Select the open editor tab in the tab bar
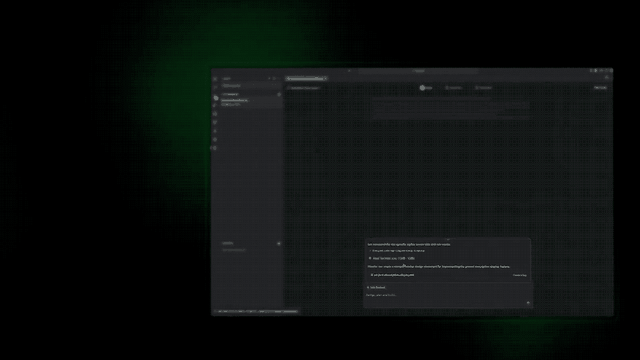Viewport: 640px width, 360px height. click(x=306, y=78)
